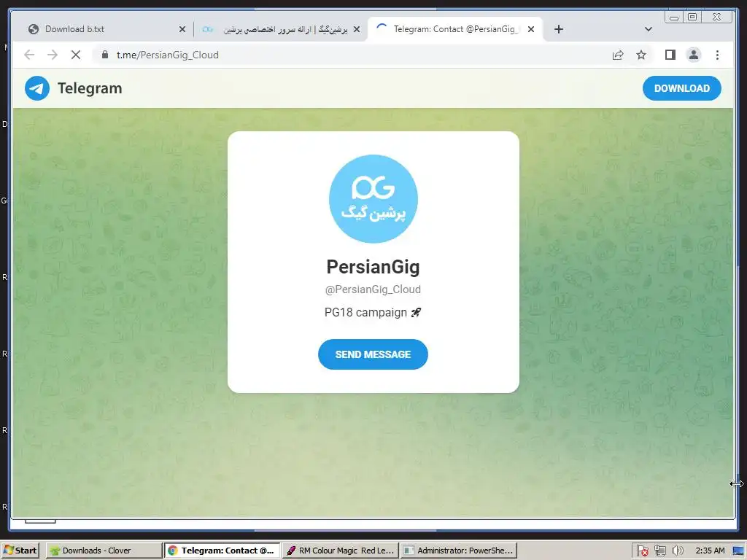Close the Telegram Contact tab
747x560 pixels.
[x=531, y=29]
